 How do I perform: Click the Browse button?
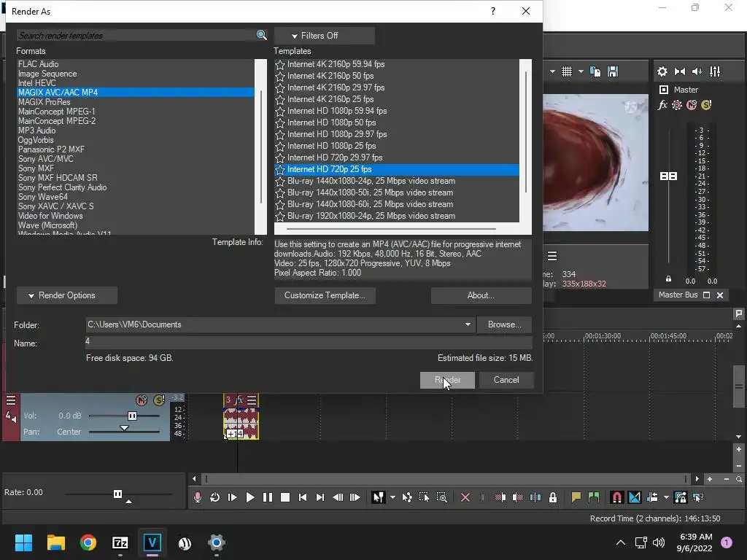tap(505, 324)
